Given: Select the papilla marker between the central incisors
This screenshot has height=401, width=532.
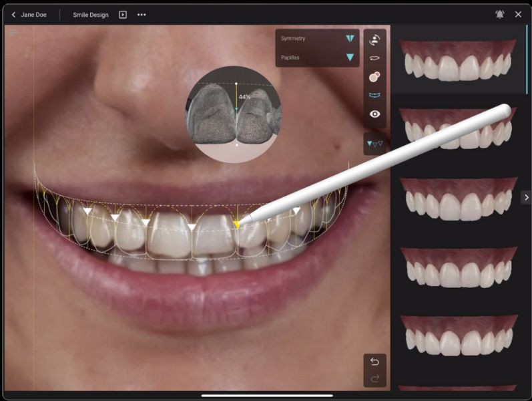Looking at the screenshot, I should click(x=192, y=227).
